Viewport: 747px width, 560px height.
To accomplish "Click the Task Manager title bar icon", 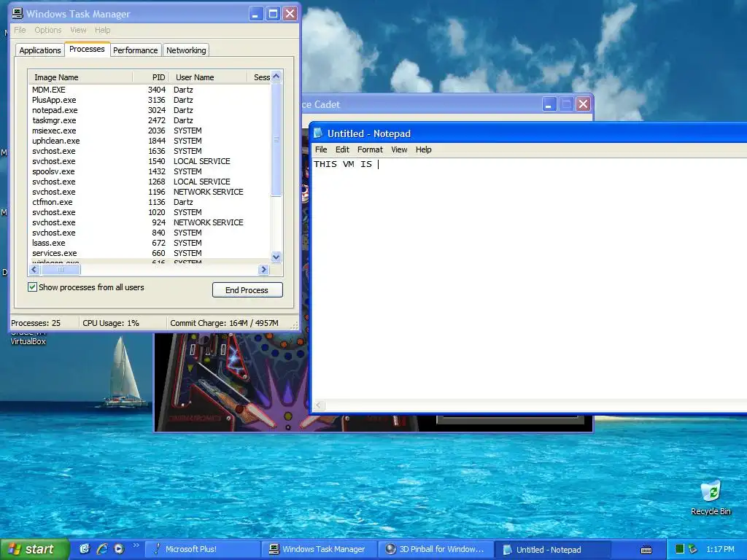I will point(18,13).
